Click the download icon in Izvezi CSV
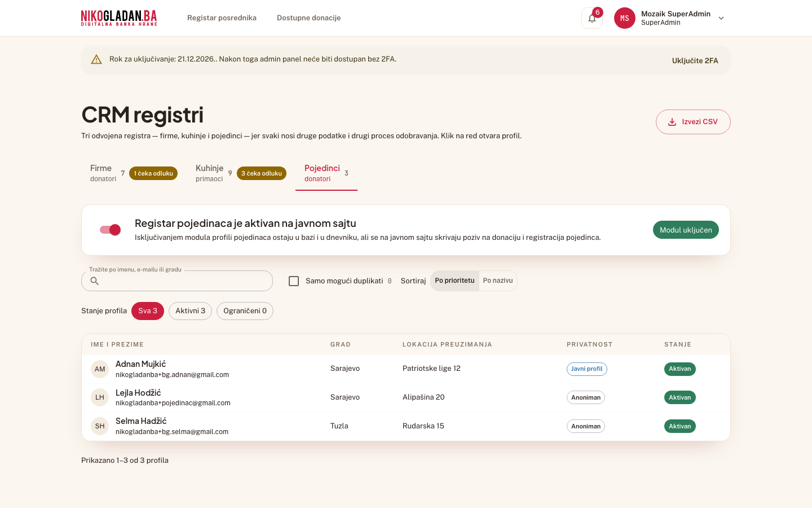The image size is (812, 508). coord(672,122)
